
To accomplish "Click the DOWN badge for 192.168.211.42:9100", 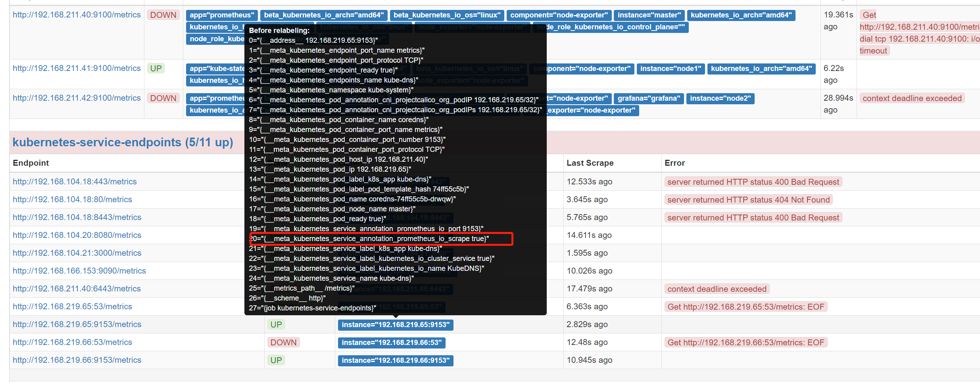I will [163, 98].
